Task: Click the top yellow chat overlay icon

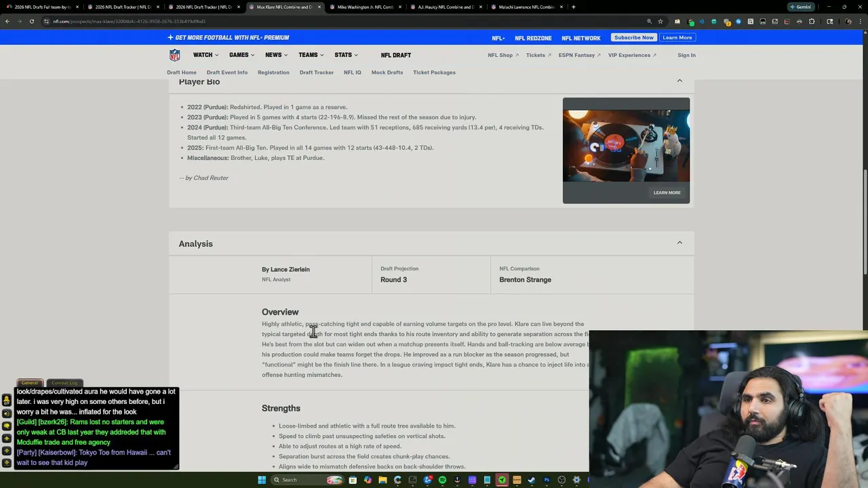Action: pyautogui.click(x=7, y=401)
